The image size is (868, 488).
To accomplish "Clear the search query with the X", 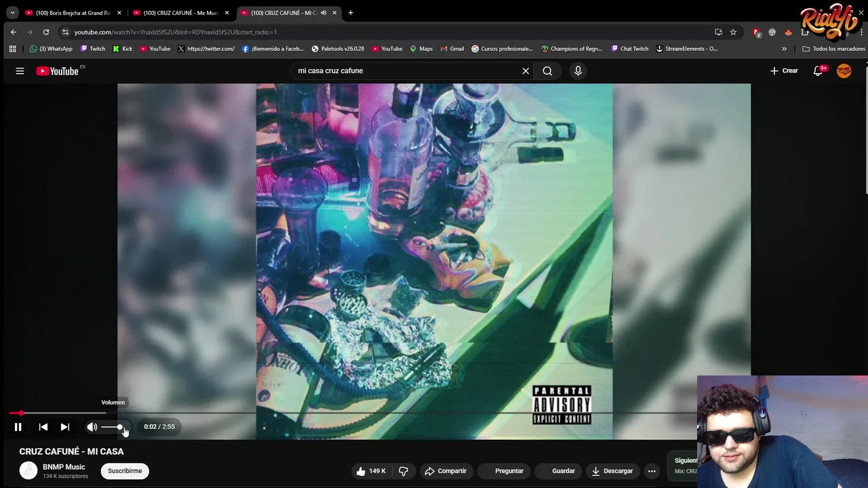I will (526, 70).
